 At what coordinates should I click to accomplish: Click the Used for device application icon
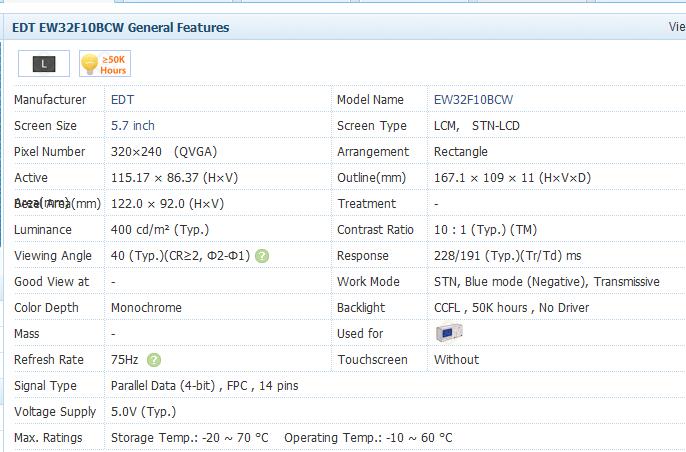(x=449, y=333)
